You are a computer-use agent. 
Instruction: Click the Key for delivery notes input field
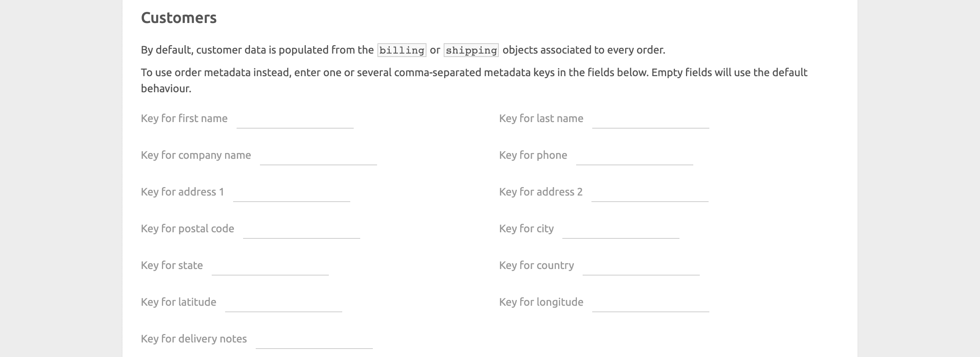[x=314, y=344]
